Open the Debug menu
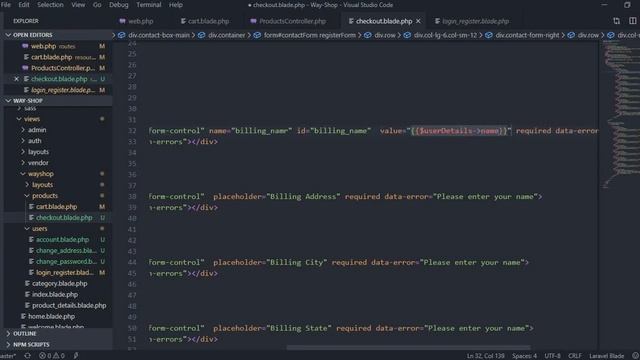The image size is (640, 360). click(118, 5)
